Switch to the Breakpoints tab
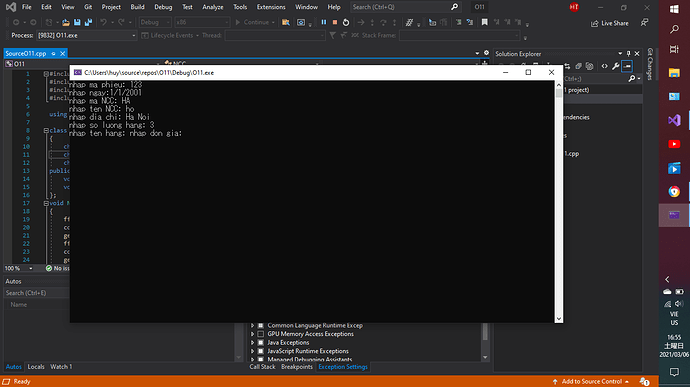 point(297,367)
